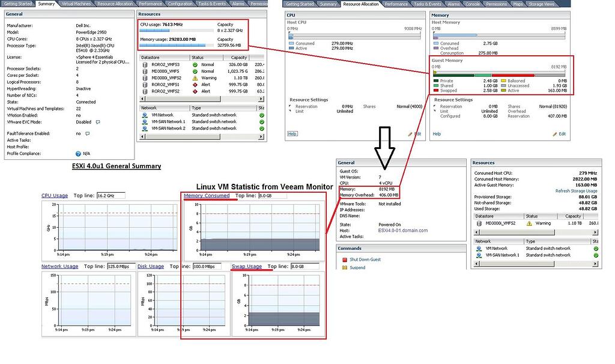This screenshot has height=364, width=615.
Task: Click the green Private legend swatch in Guest Memory
Action: [x=436, y=80]
